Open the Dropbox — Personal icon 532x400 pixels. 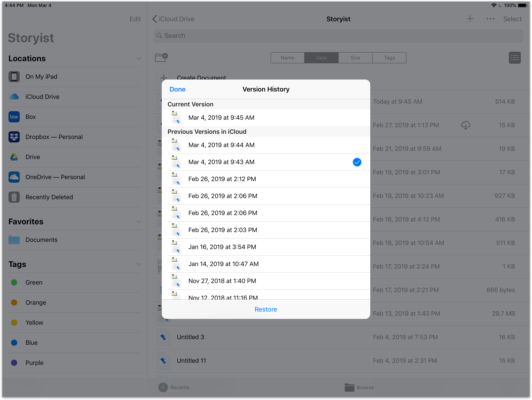(x=14, y=137)
